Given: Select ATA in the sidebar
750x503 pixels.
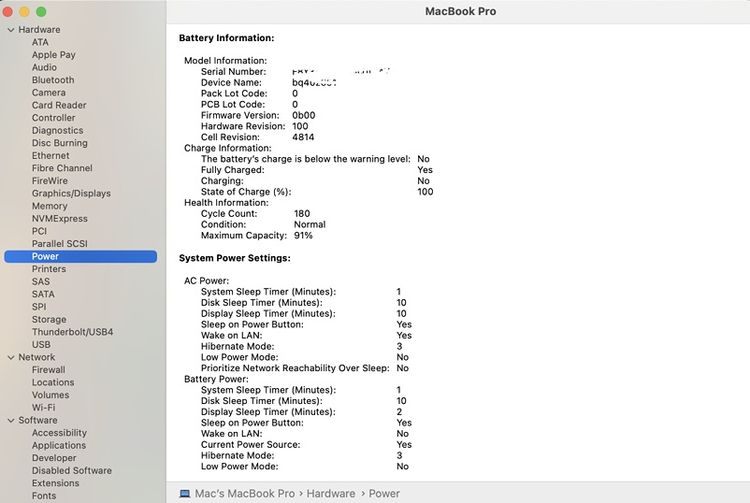Looking at the screenshot, I should [x=40, y=42].
